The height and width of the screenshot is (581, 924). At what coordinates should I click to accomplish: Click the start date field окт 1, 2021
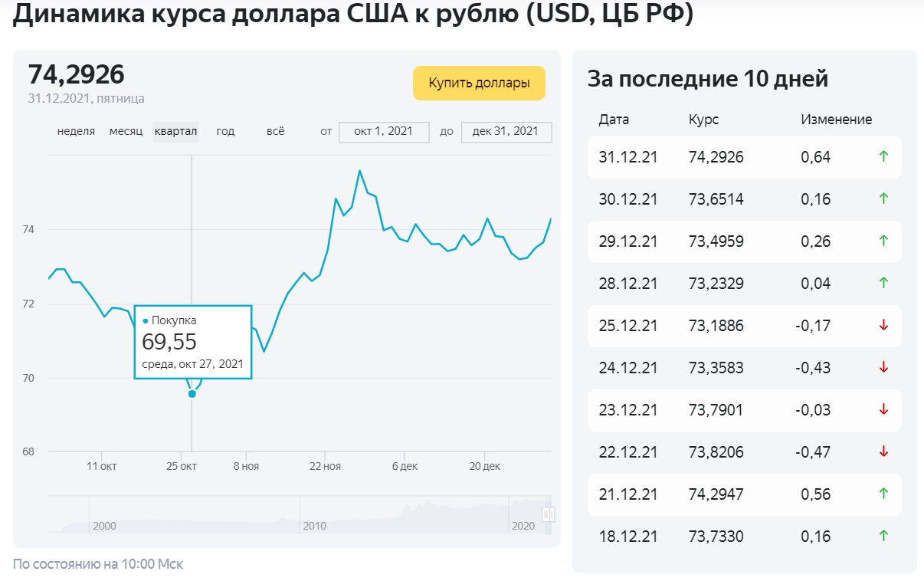[383, 131]
